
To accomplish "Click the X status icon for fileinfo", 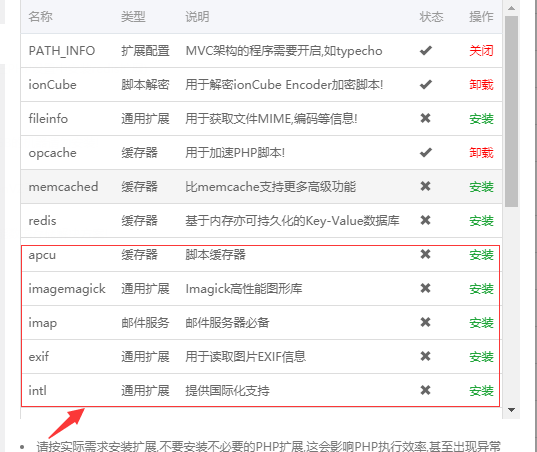I will tap(425, 118).
